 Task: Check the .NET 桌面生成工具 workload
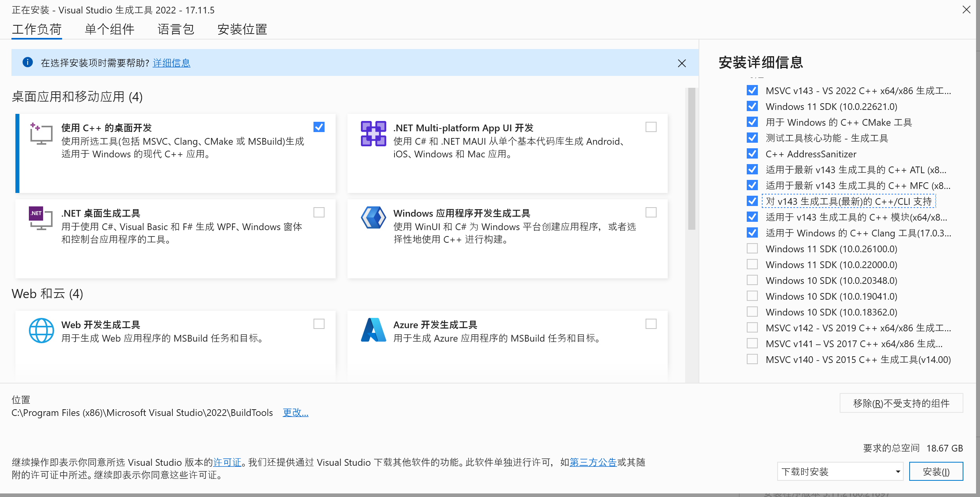point(319,212)
